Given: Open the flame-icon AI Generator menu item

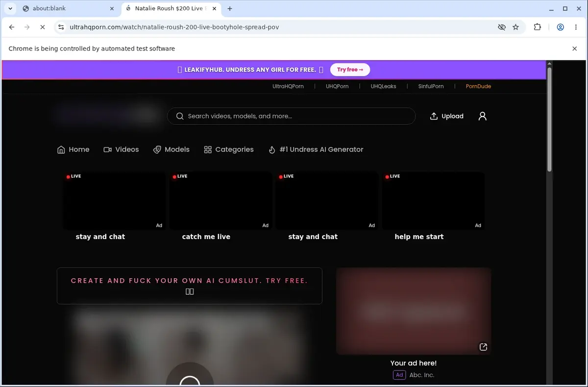Looking at the screenshot, I should 316,149.
